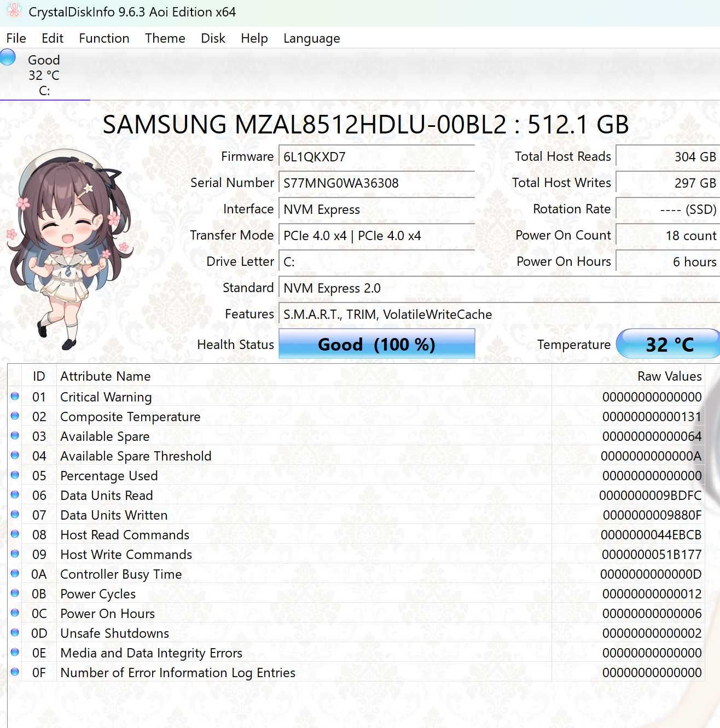This screenshot has height=728, width=720.
Task: Click the Interface field NVM Express
Action: pos(376,209)
